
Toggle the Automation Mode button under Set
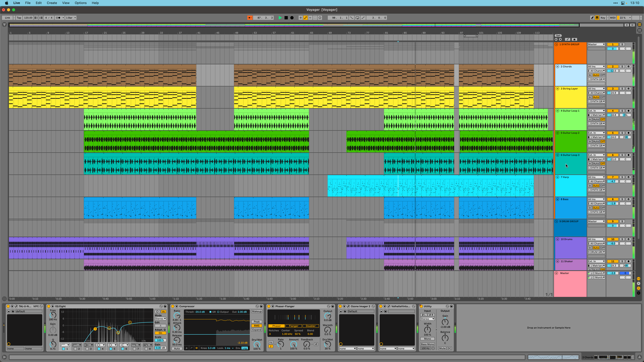568,39
